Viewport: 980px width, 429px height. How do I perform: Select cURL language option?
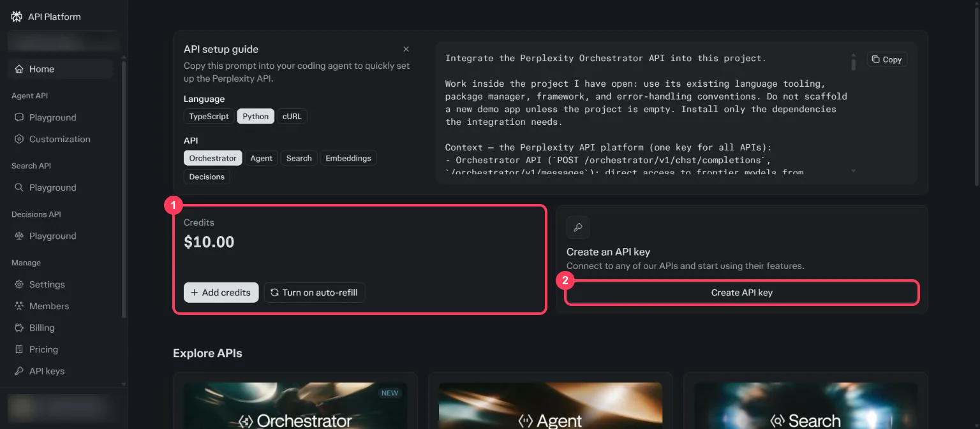(292, 117)
